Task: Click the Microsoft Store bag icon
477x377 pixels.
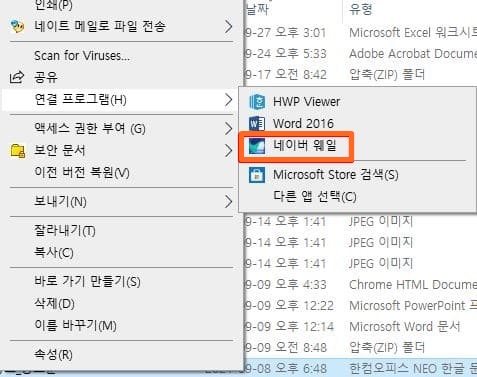Action: 257,175
